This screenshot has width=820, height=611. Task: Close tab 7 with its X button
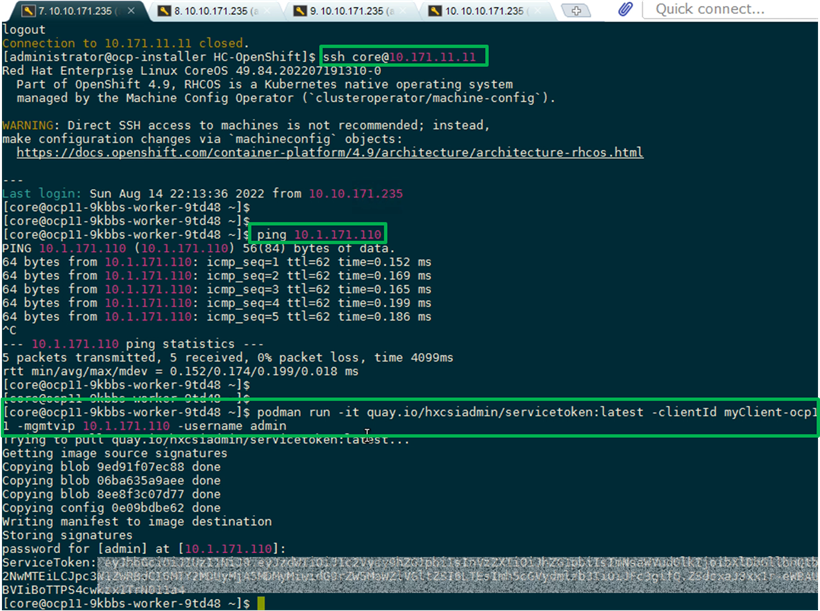pos(131,10)
